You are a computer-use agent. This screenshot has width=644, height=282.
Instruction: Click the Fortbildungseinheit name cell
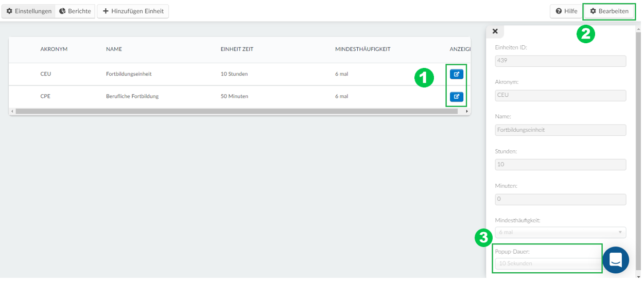pyautogui.click(x=129, y=74)
